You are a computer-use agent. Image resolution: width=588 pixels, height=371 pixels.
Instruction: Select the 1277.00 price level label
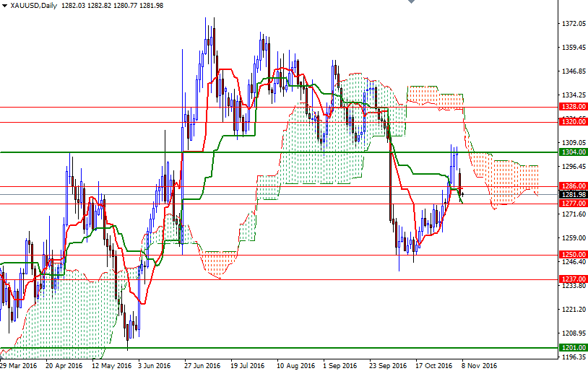[573, 204]
